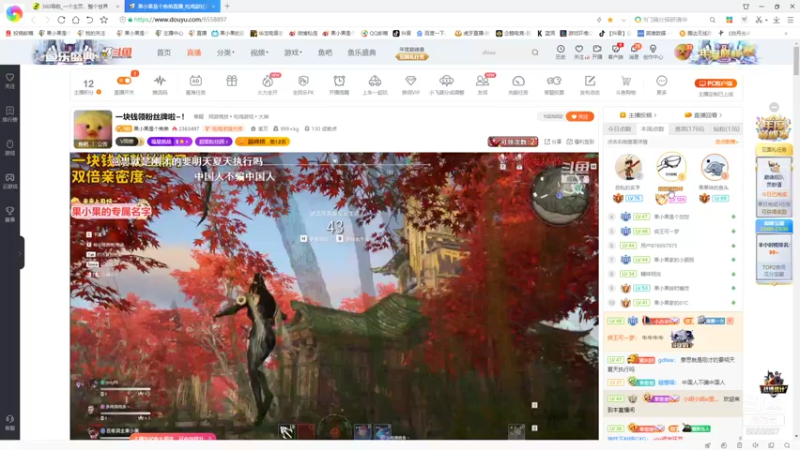
Task: Open the purple 超级粉丝团 badge
Action: (x=213, y=141)
